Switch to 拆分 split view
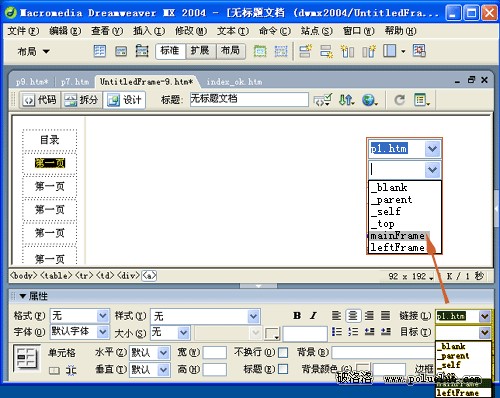This screenshot has height=398, width=500. point(82,100)
